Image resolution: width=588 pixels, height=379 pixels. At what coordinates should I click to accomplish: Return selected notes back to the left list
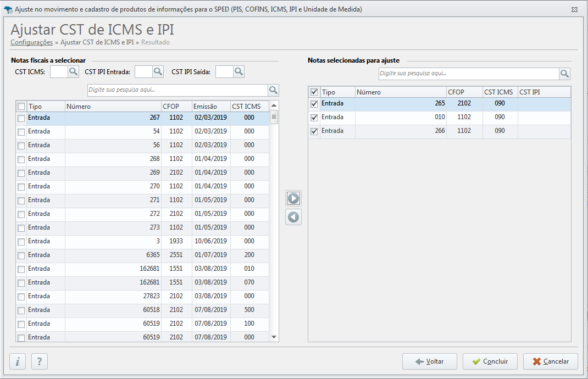coord(293,217)
